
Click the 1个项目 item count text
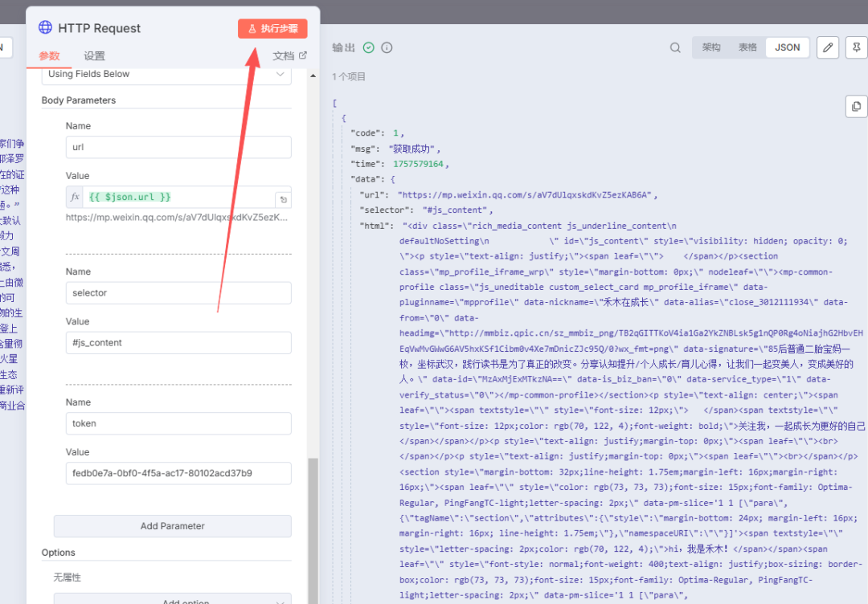349,77
